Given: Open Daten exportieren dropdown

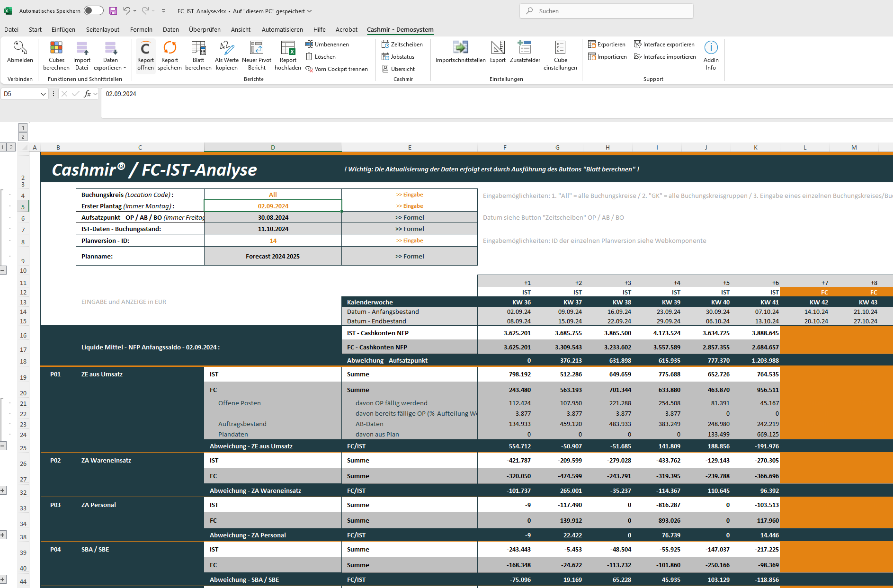Looking at the screenshot, I should click(110, 55).
